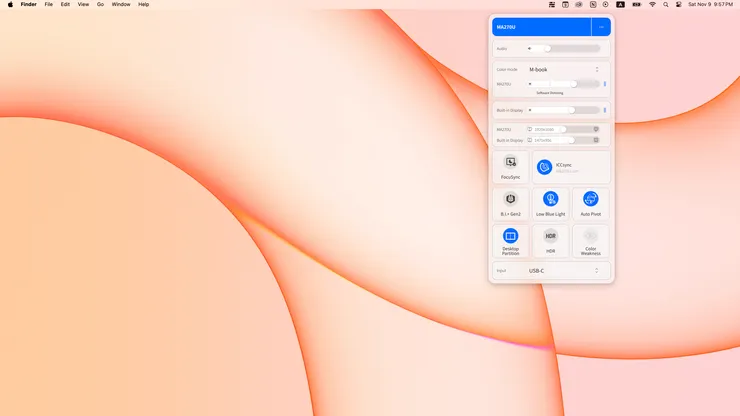
Task: Open the Wi-Fi status menu
Action: click(x=652, y=4)
